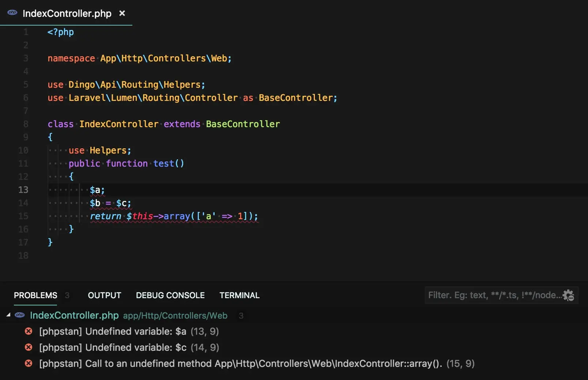Click the 'test()' function name

click(169, 164)
